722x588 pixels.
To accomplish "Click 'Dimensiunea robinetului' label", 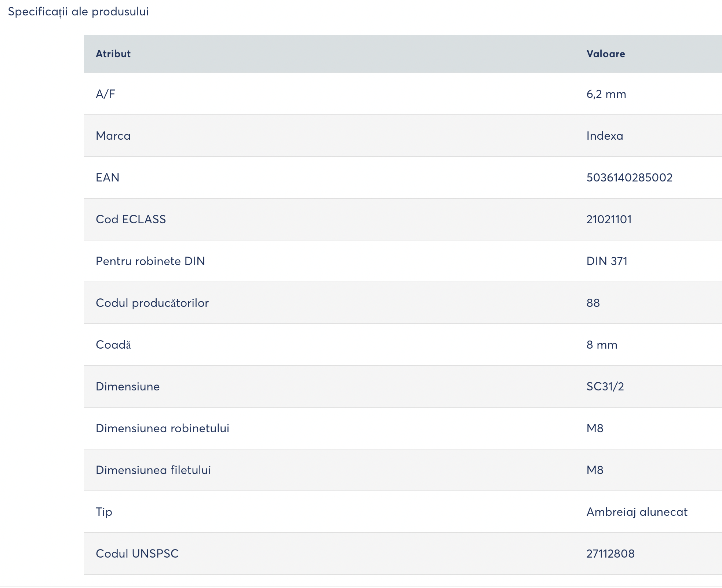I will (x=163, y=429).
